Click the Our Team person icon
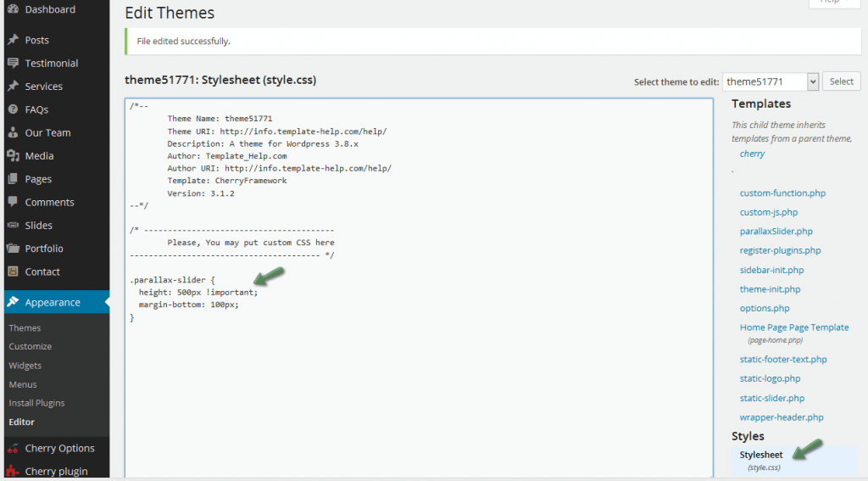 pyautogui.click(x=14, y=132)
